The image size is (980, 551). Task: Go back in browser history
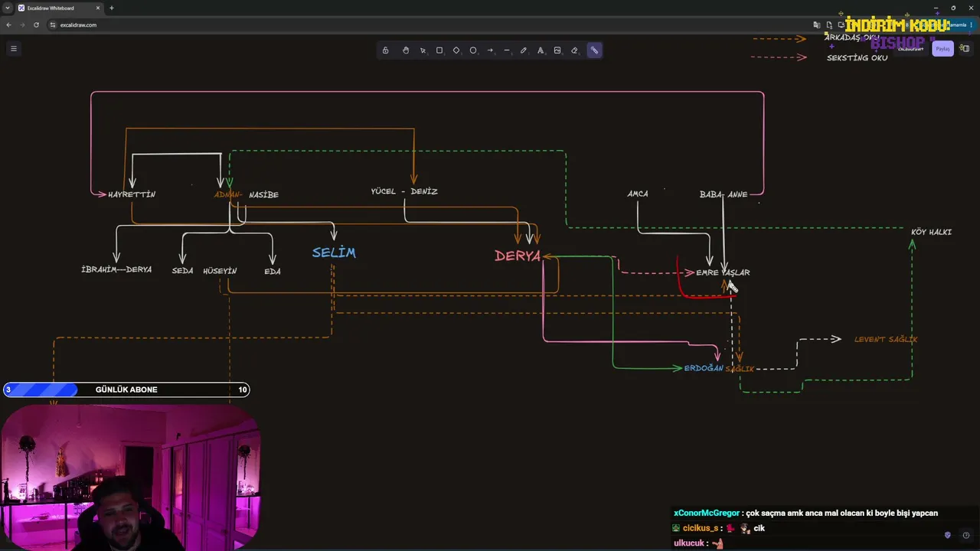coord(8,24)
